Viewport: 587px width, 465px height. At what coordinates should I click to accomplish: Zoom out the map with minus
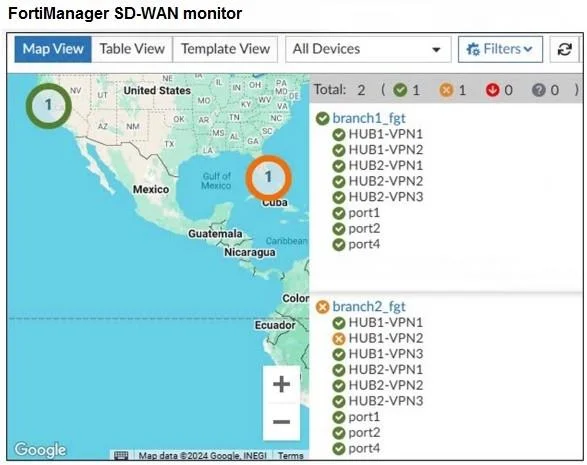click(282, 422)
